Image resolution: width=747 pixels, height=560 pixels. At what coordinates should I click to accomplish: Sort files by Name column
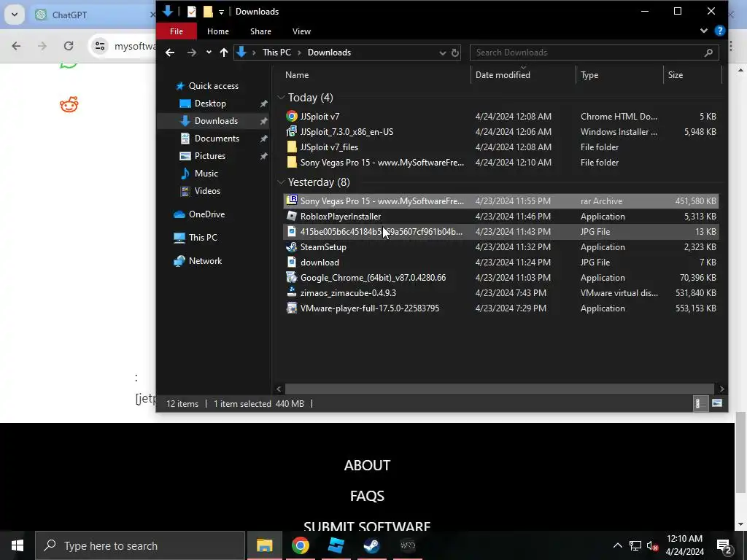(297, 75)
